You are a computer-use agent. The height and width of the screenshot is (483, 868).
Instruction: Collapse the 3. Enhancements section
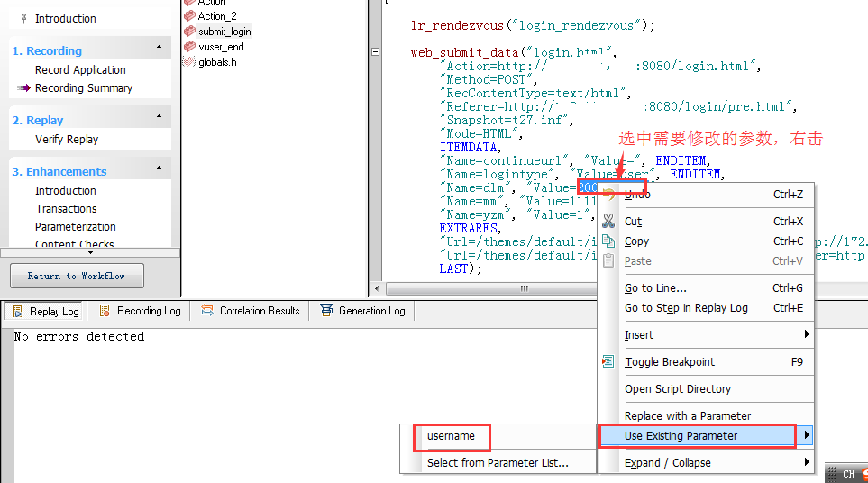pyautogui.click(x=160, y=169)
